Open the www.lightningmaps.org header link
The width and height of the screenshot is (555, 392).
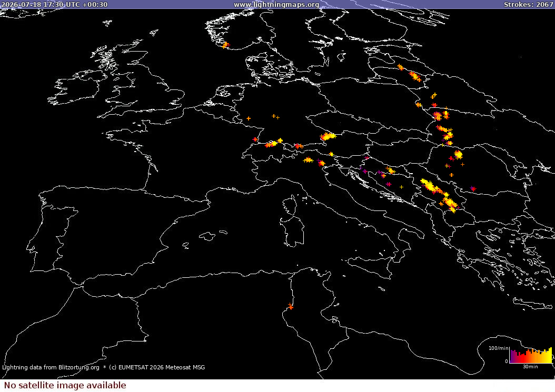coord(276,5)
